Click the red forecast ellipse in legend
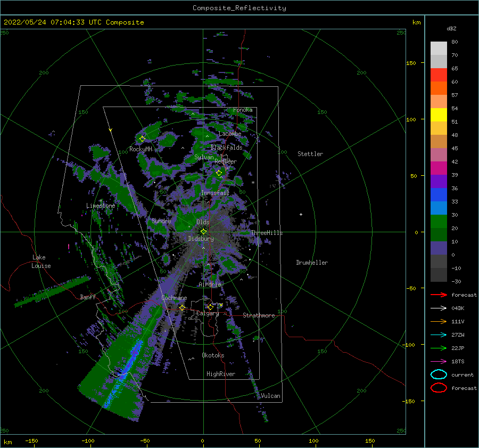This screenshot has width=479, height=448. [x=439, y=388]
